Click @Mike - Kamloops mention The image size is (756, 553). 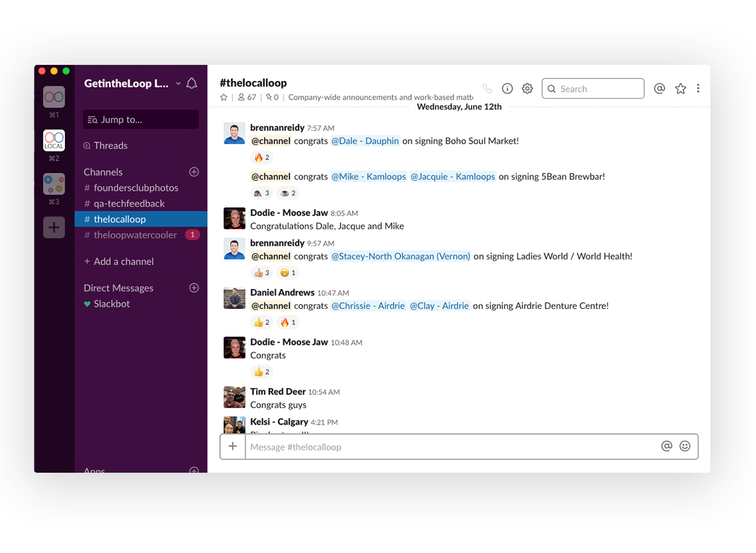[x=369, y=177]
